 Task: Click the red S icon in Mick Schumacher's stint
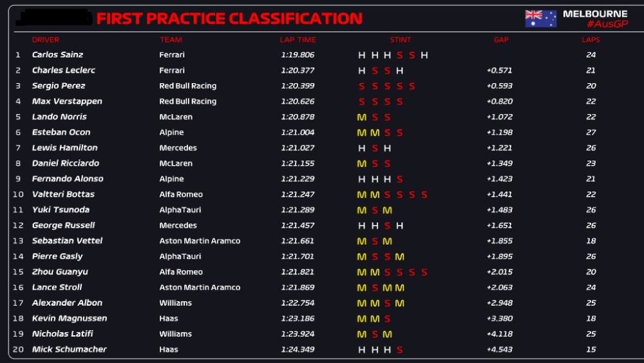coord(400,350)
